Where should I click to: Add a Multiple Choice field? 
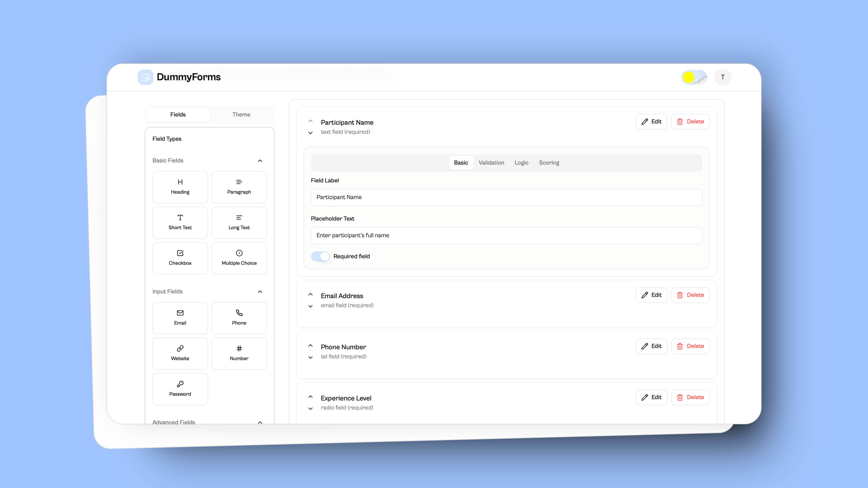[x=239, y=258]
